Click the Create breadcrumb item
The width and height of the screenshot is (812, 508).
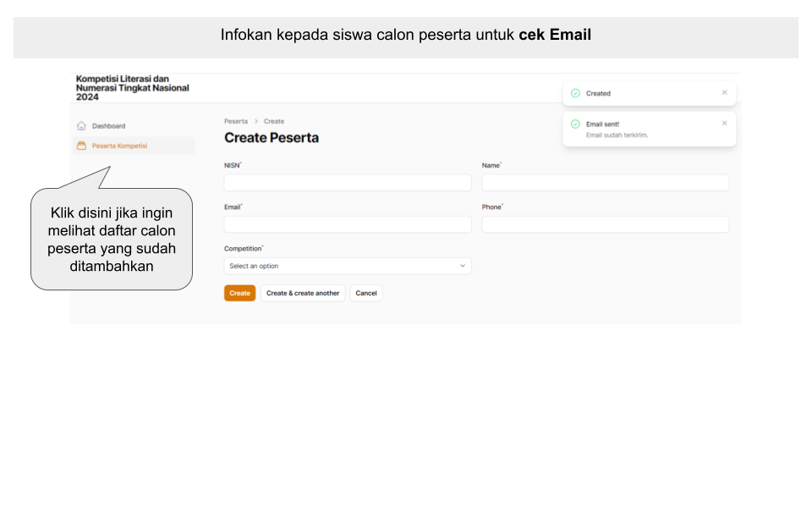point(274,122)
